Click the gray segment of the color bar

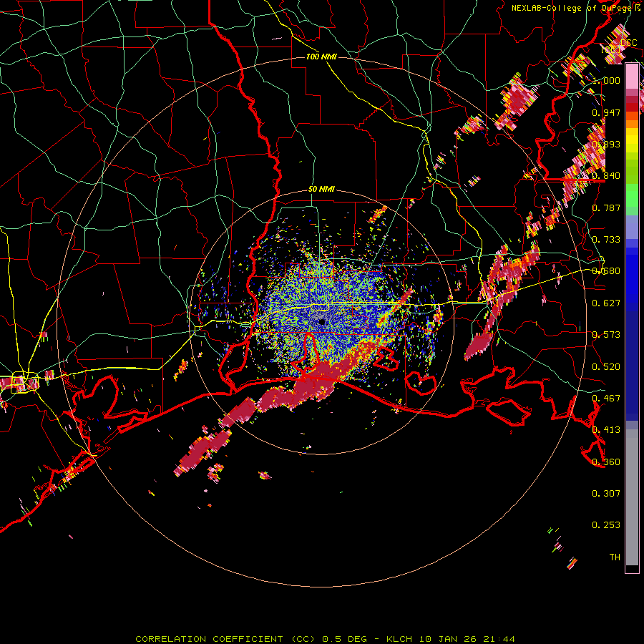point(632,497)
